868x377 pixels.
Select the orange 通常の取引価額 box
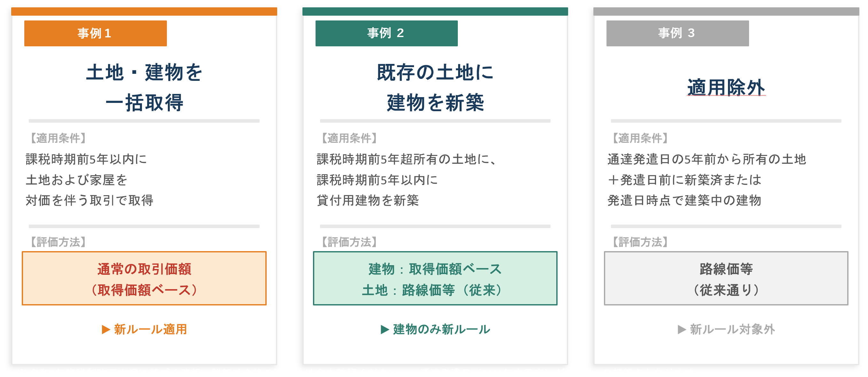tap(144, 278)
